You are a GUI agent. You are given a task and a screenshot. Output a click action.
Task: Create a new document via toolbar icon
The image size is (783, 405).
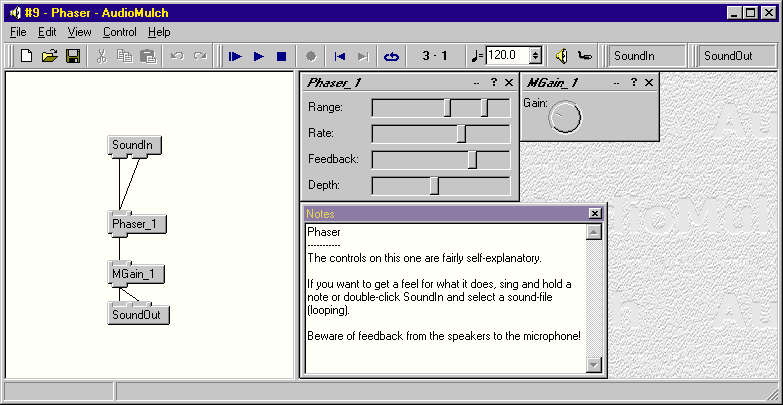click(26, 56)
